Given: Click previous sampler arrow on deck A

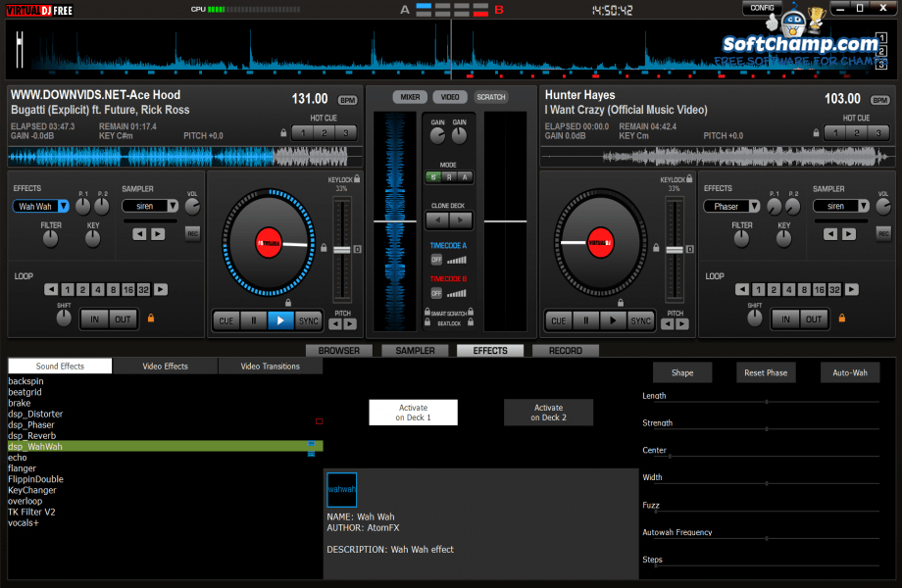Looking at the screenshot, I should click(x=139, y=234).
